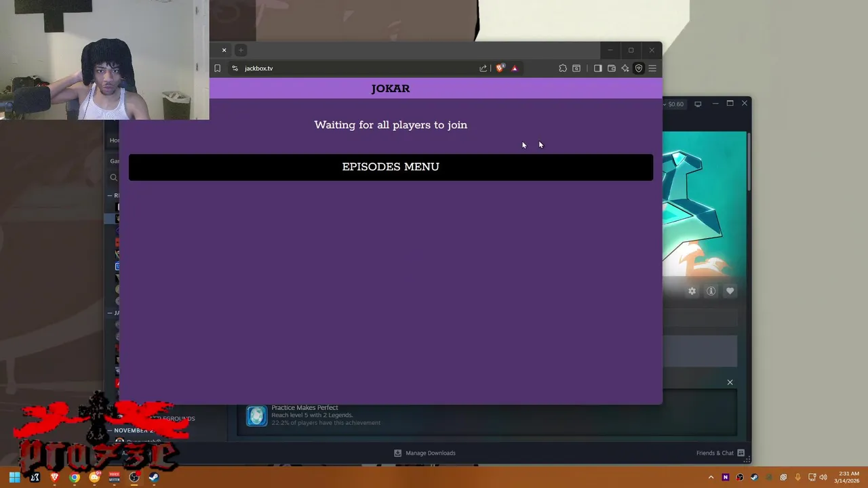This screenshot has width=868, height=488.
Task: Open the Episodes Menu on jackbox.tv
Action: tap(391, 167)
